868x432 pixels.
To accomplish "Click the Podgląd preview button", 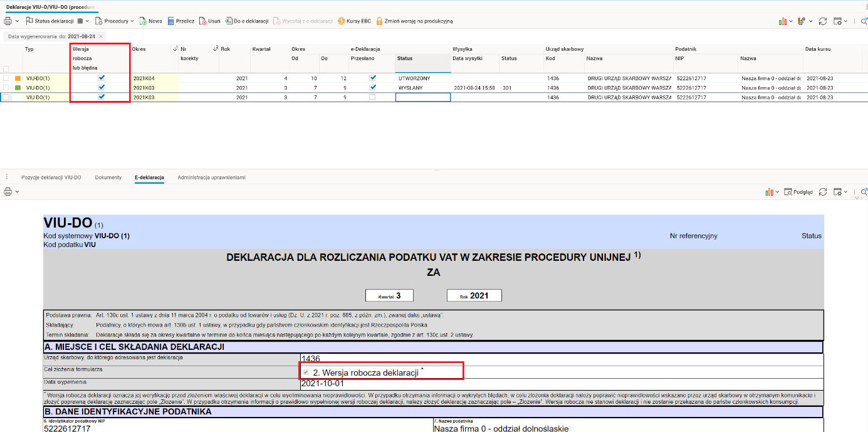I will (798, 192).
